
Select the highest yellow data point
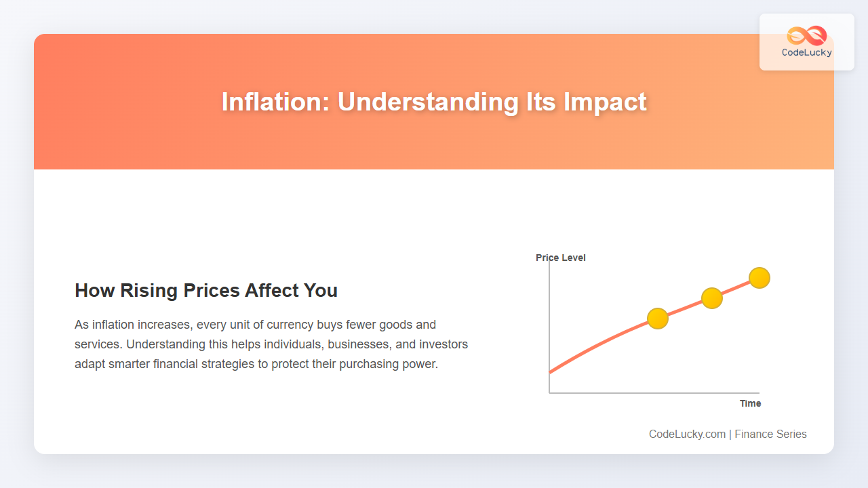coord(759,277)
